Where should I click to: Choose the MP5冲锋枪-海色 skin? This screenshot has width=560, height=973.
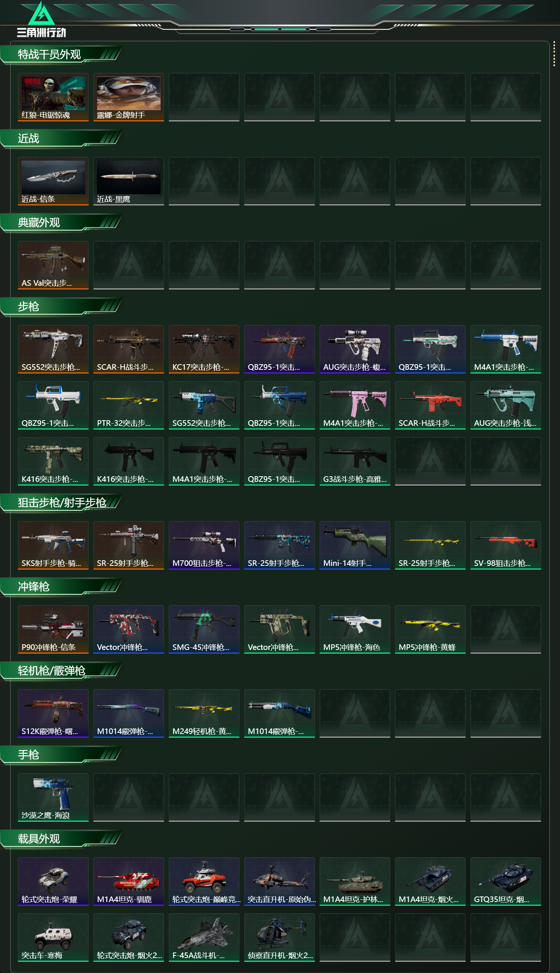[x=355, y=629]
